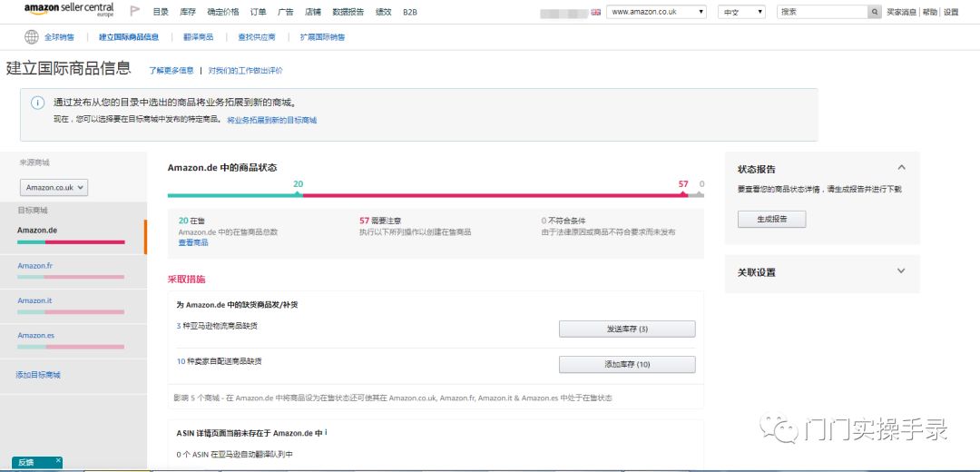The height and width of the screenshot is (472, 980).
Task: Click in the 搜索 search field
Action: (822, 12)
